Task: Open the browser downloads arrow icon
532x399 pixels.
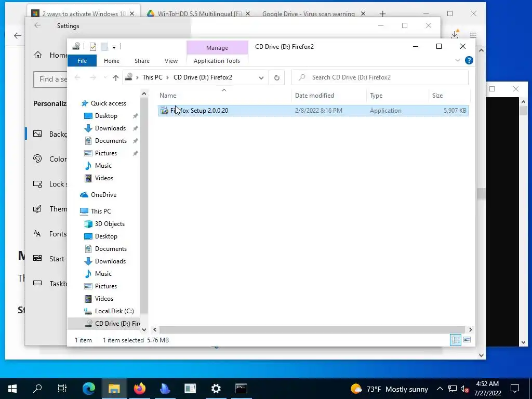Action: pyautogui.click(x=455, y=34)
